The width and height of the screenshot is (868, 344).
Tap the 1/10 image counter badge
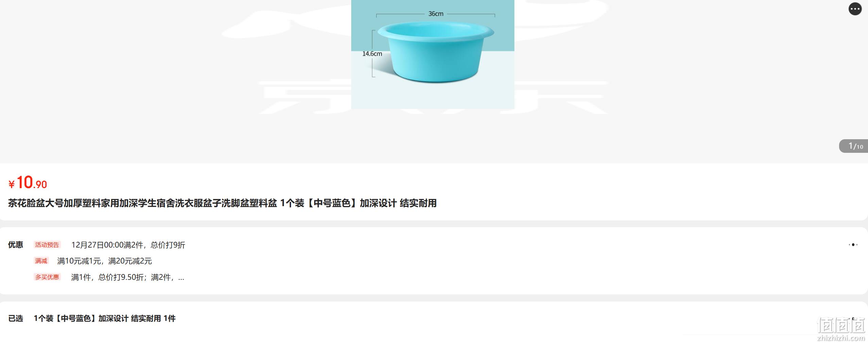point(854,146)
